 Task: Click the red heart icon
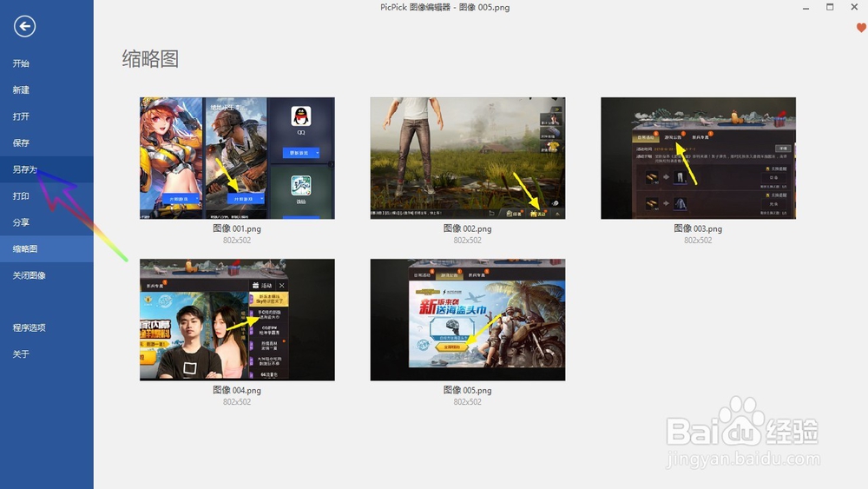click(861, 28)
